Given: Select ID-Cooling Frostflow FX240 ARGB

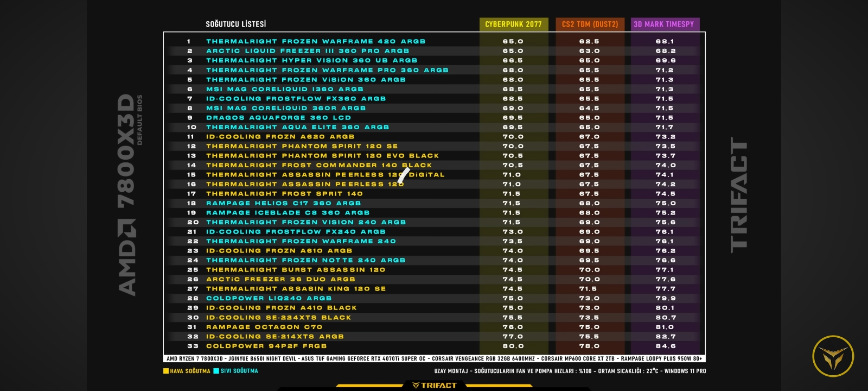Looking at the screenshot, I should pos(296,232).
